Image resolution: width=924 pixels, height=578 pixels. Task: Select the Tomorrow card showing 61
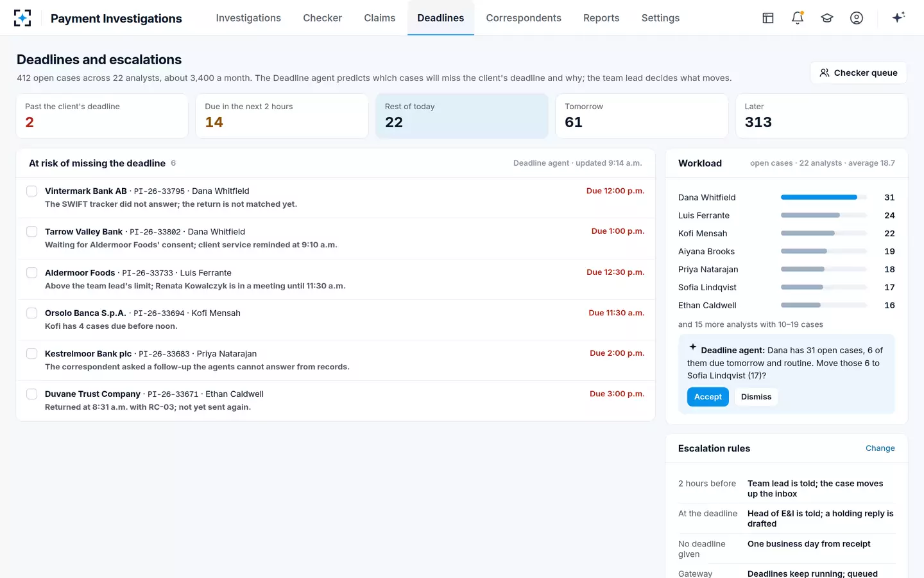[x=642, y=116]
